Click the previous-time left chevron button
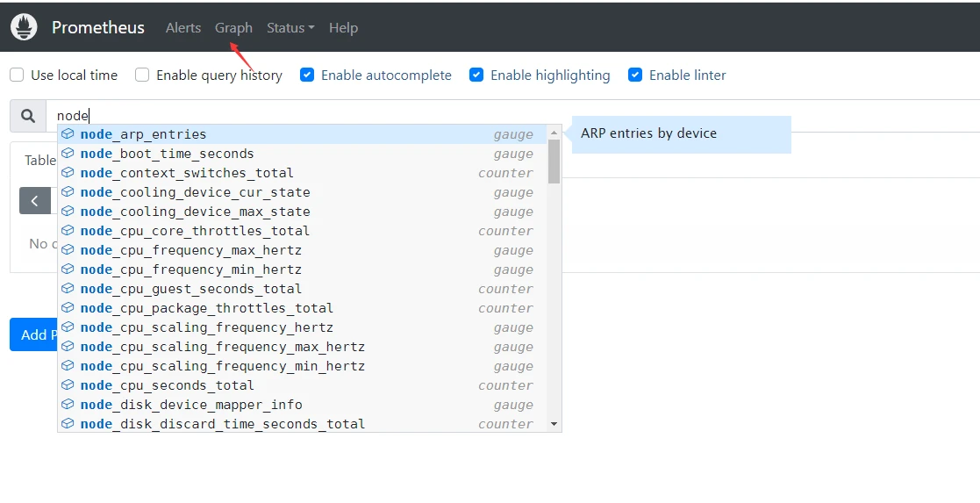 (35, 201)
